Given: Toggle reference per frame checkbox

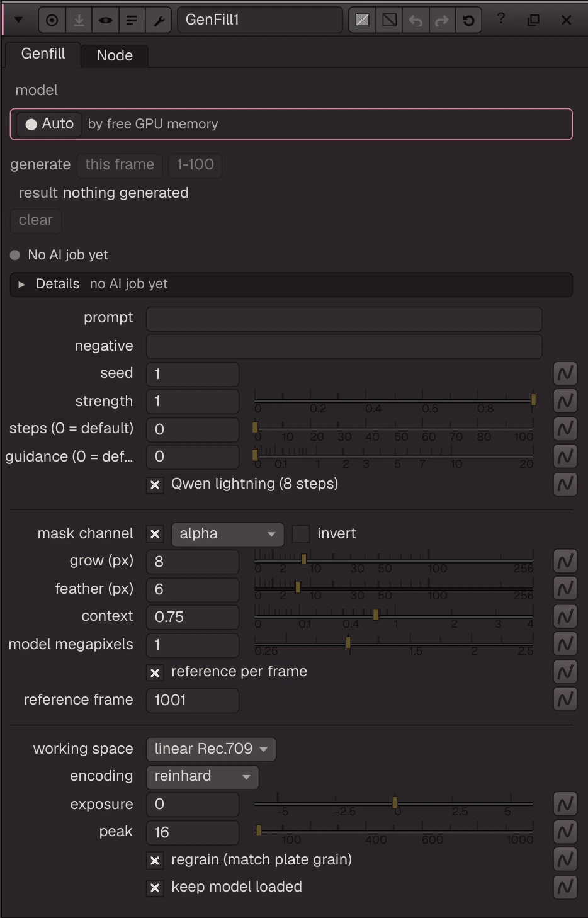Looking at the screenshot, I should (155, 673).
